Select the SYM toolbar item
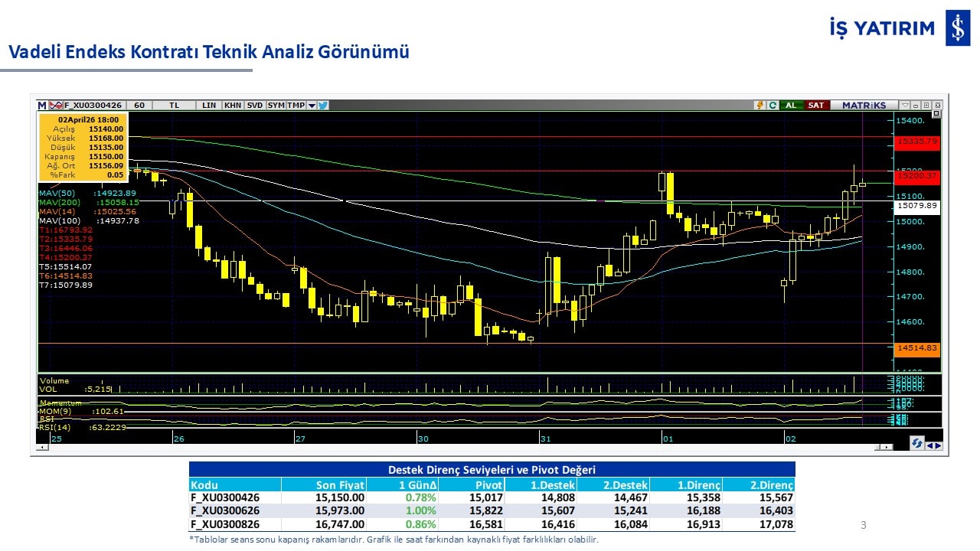 click(276, 106)
